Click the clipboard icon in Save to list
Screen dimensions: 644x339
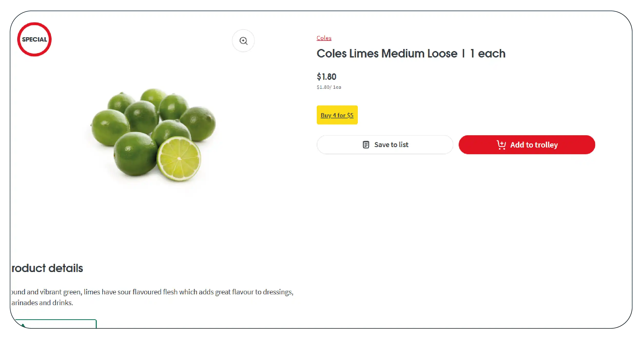tap(366, 145)
